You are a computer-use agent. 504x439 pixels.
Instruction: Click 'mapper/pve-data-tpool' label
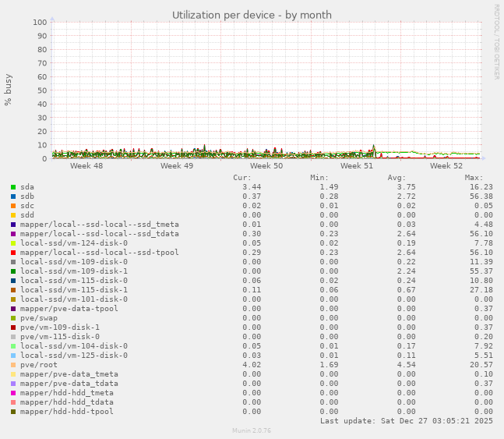point(69,309)
